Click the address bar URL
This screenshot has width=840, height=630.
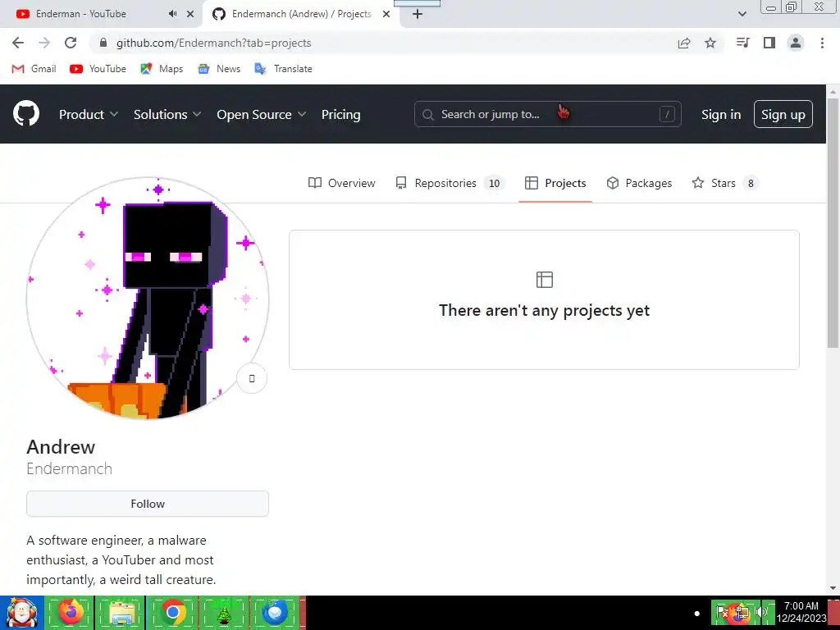coord(214,43)
